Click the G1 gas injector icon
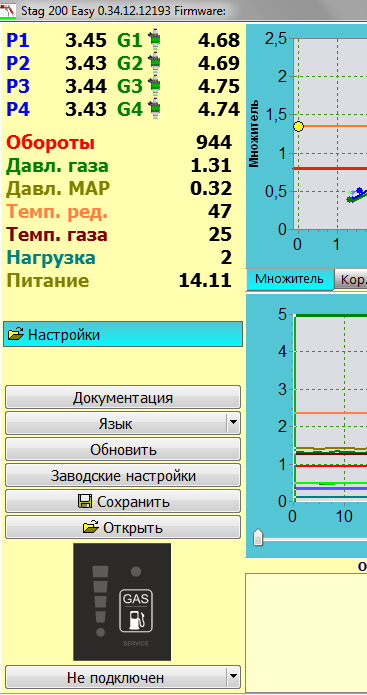Viewport: 367px width, 695px height. (x=154, y=39)
